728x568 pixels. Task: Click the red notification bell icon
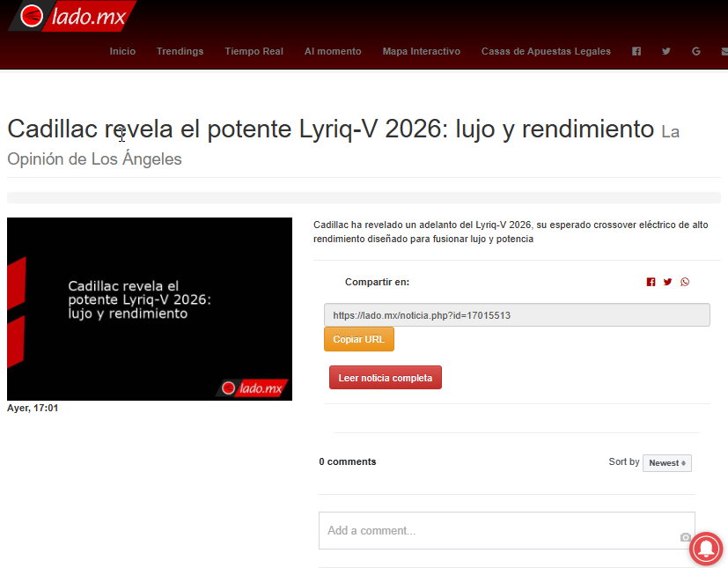[x=706, y=549]
